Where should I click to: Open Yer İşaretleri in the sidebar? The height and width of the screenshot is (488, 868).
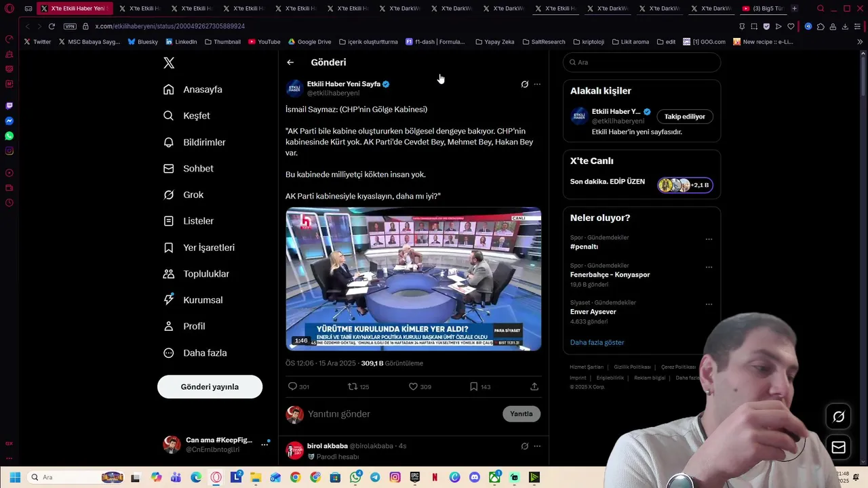(x=199, y=247)
